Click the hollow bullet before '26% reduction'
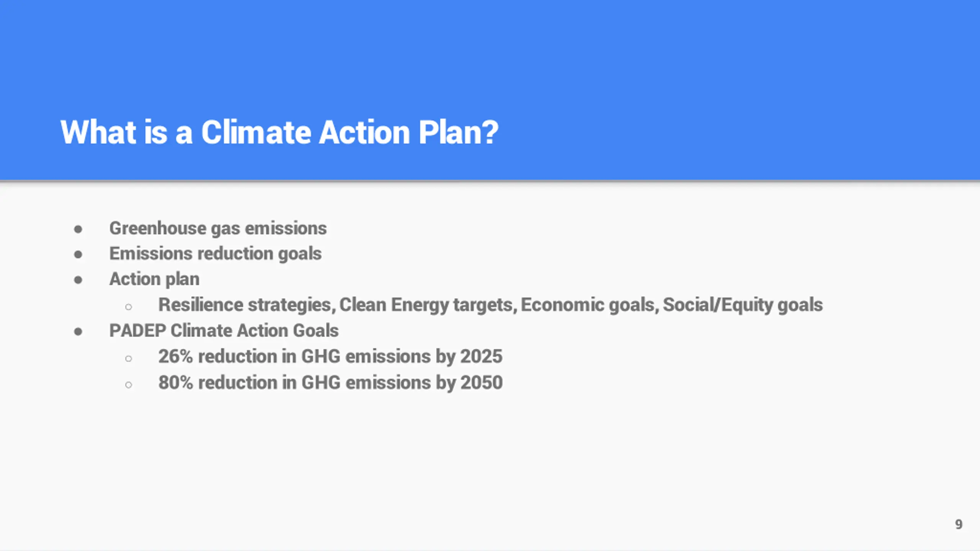The width and height of the screenshot is (980, 551). [x=129, y=359]
